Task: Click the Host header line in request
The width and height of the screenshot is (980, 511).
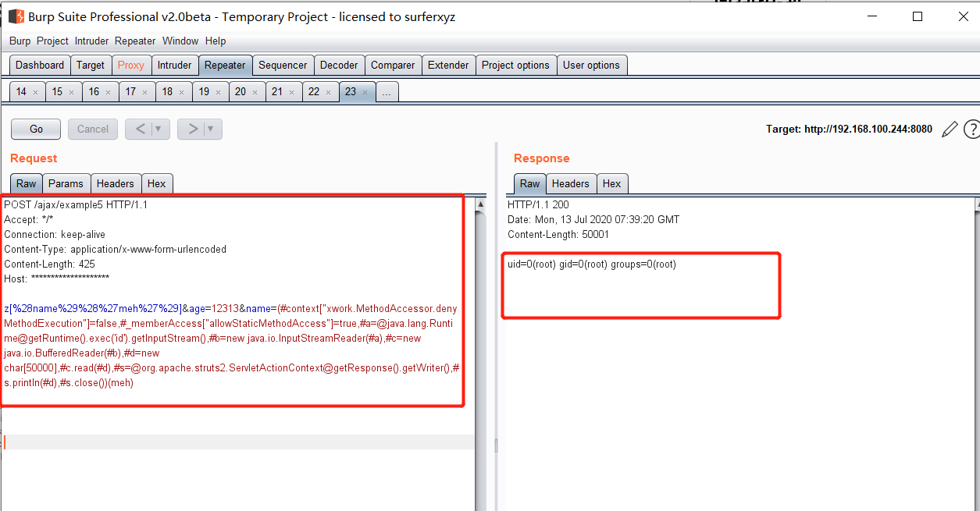Action: [56, 279]
